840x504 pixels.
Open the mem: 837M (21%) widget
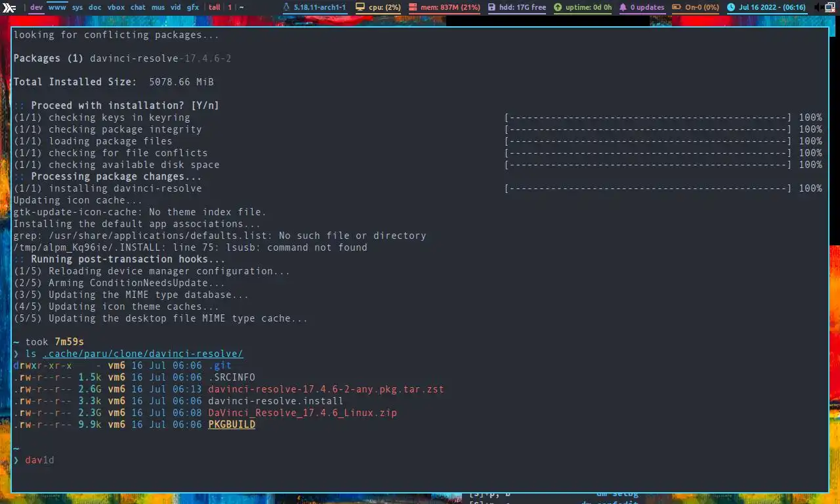click(x=450, y=7)
